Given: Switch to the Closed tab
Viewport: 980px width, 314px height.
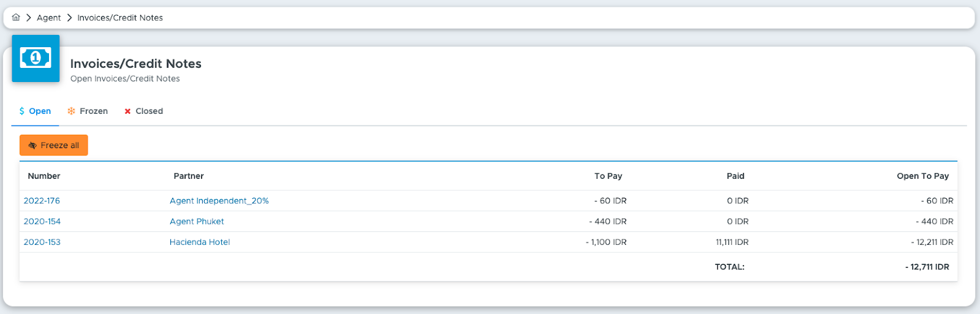Looking at the screenshot, I should point(143,111).
